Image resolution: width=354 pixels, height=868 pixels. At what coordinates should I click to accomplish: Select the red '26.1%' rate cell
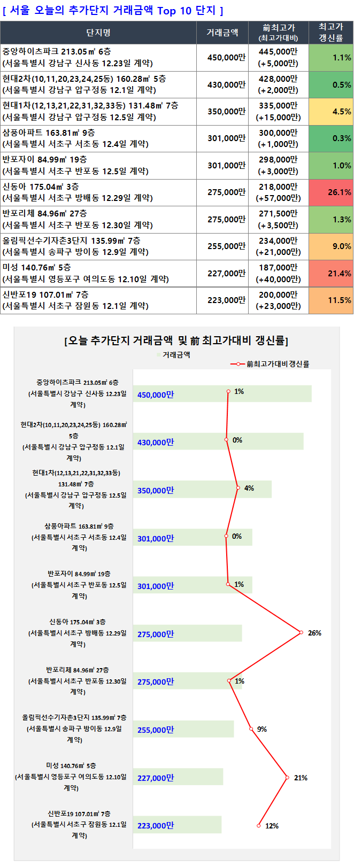pyautogui.click(x=331, y=192)
